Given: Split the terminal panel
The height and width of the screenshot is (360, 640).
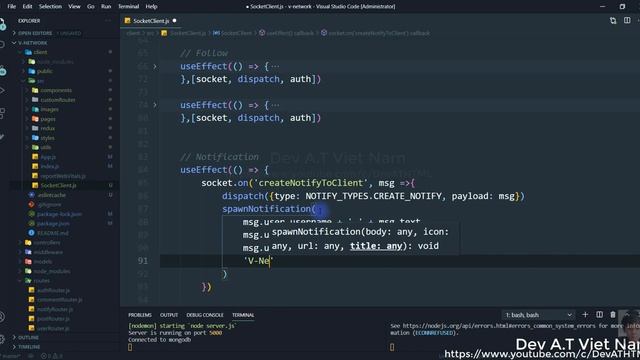Looking at the screenshot, I should point(599,315).
